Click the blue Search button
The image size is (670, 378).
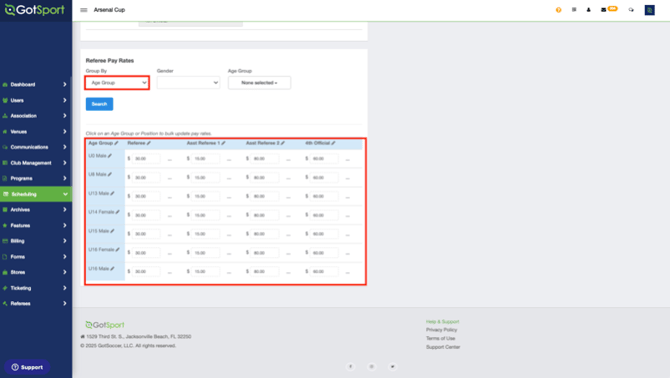[x=99, y=104]
